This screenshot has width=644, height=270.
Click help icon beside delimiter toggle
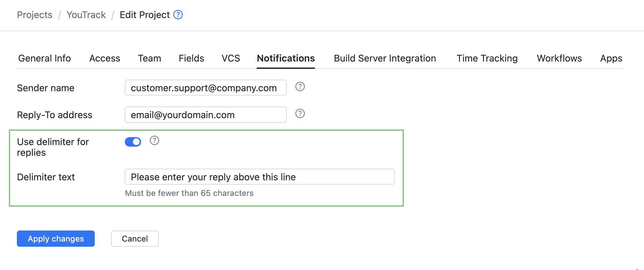pos(154,141)
